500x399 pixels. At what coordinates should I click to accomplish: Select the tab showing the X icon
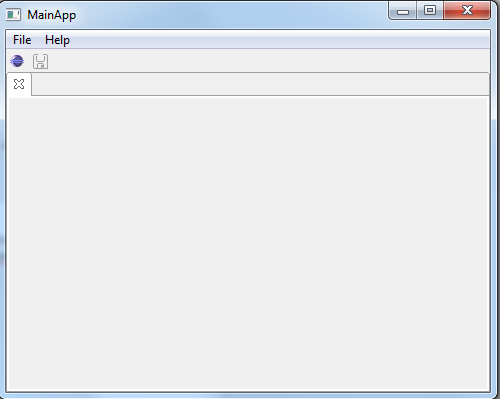19,84
